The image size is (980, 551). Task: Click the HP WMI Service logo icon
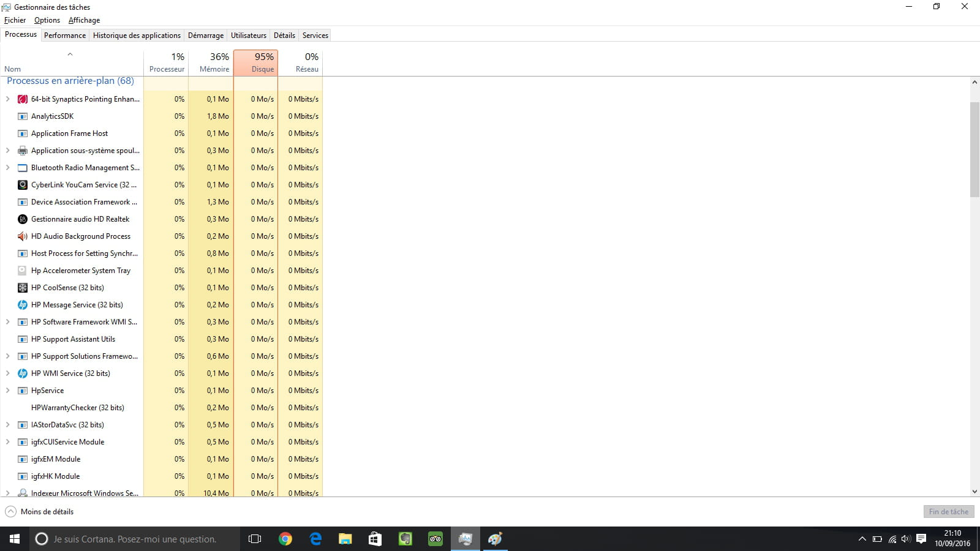(x=23, y=373)
